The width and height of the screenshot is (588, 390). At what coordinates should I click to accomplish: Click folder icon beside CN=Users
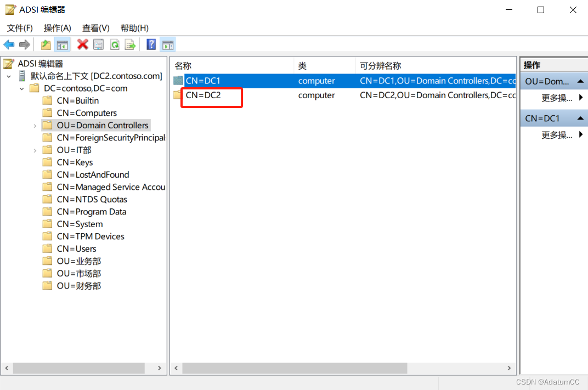click(47, 248)
